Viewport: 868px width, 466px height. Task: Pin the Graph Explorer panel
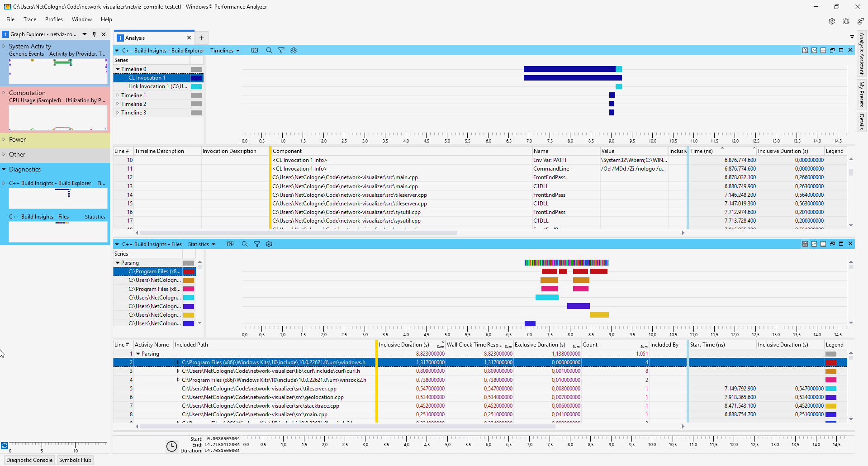(94, 34)
